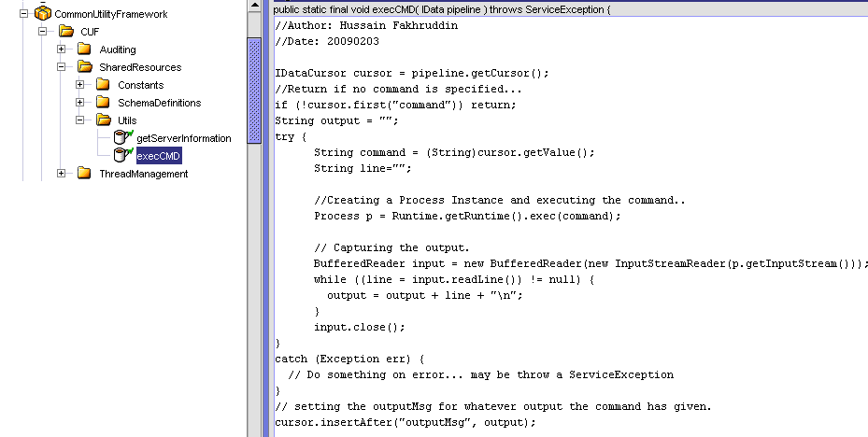Viewport: 868px width, 437px height.
Task: Collapse the SharedResources folder node
Action: 61,67
